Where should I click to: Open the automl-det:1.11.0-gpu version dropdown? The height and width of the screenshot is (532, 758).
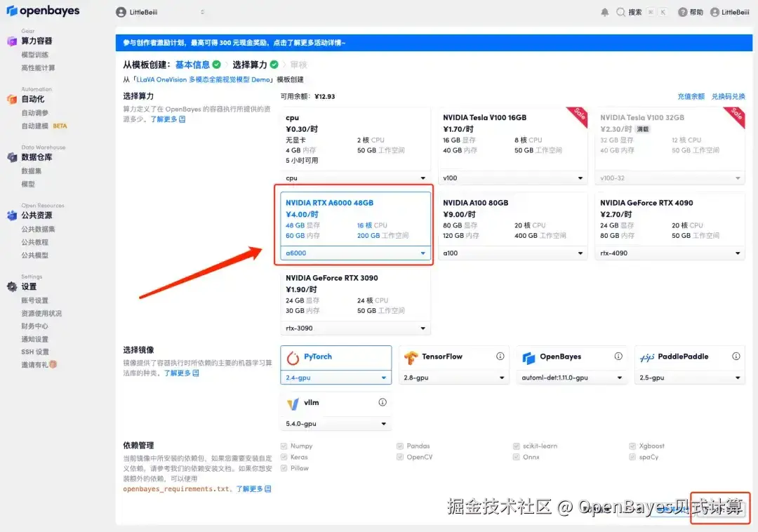click(571, 378)
